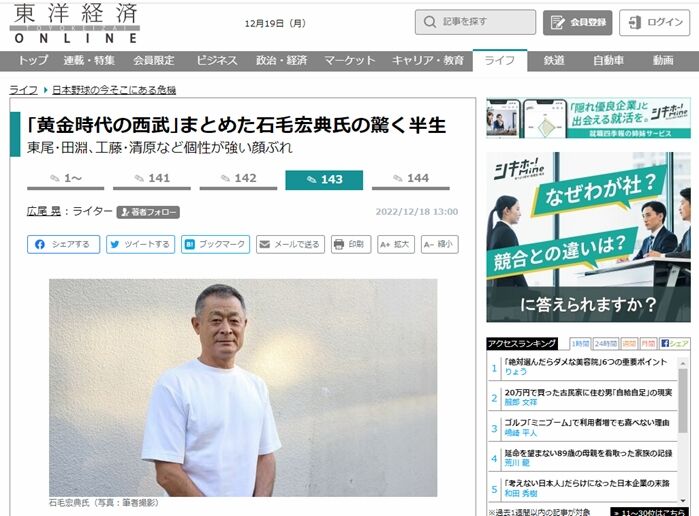
Task: Enlarge text with the A+ 拡大 button
Action: [x=396, y=244]
